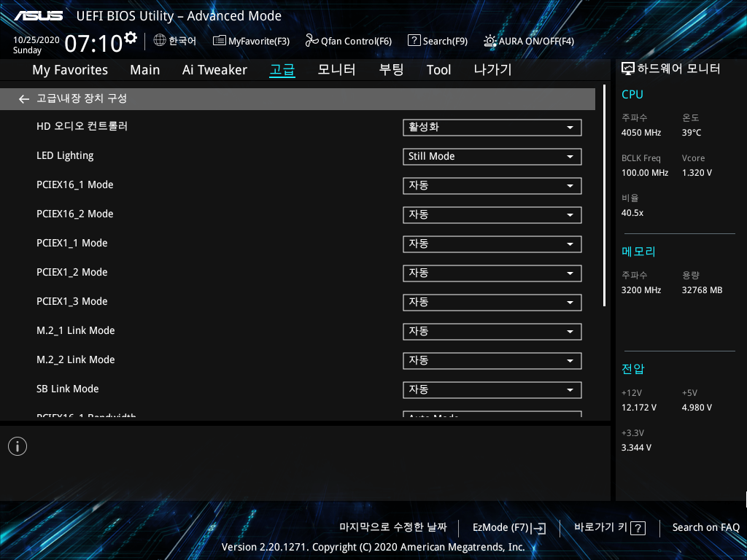Open the PCIEX1_1 Mode dropdown

tap(492, 244)
